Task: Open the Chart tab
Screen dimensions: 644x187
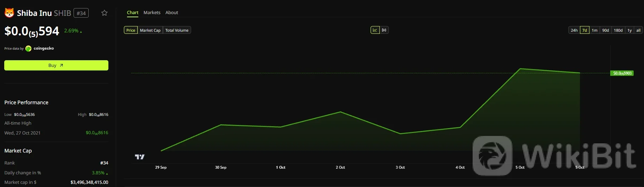Action: [133, 13]
